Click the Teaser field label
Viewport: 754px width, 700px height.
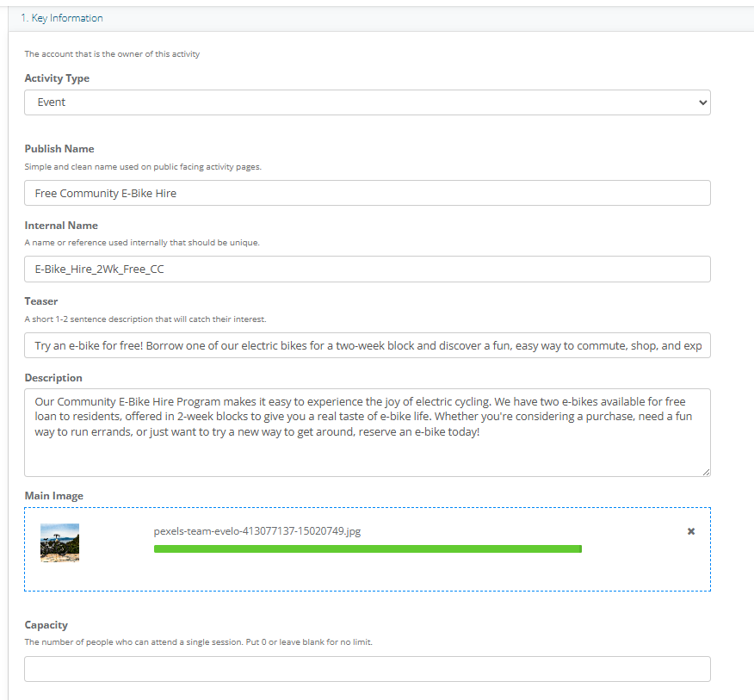pyautogui.click(x=41, y=301)
